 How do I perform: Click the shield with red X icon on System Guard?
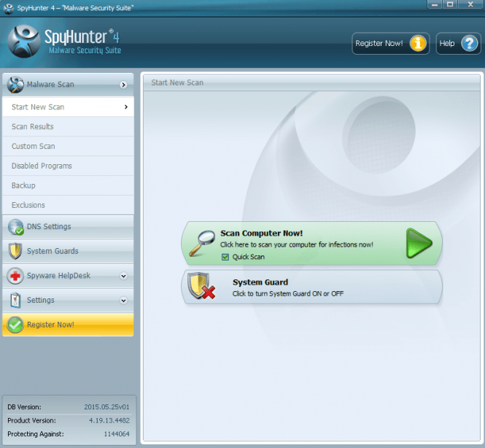tap(201, 286)
